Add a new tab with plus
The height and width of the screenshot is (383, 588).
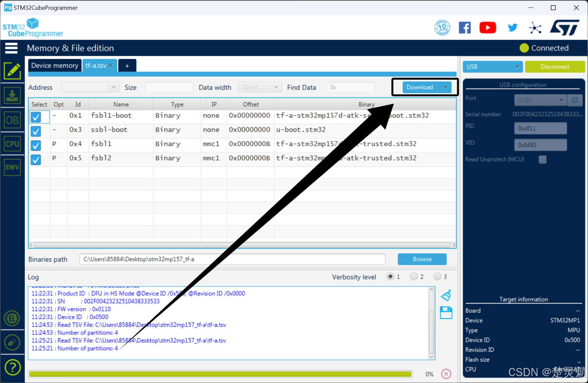pyautogui.click(x=127, y=66)
